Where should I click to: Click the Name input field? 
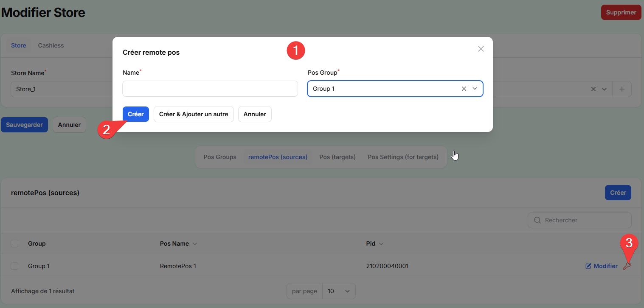(210, 89)
